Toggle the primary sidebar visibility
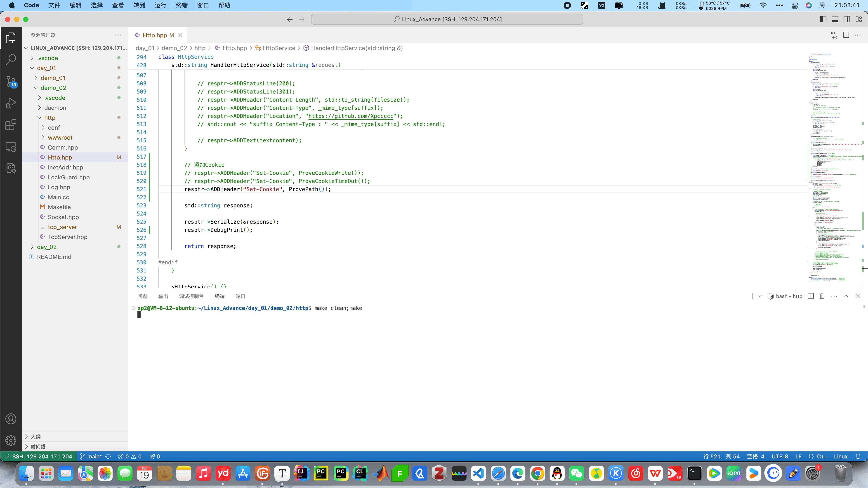Viewport: 868px width, 488px height. [x=823, y=19]
